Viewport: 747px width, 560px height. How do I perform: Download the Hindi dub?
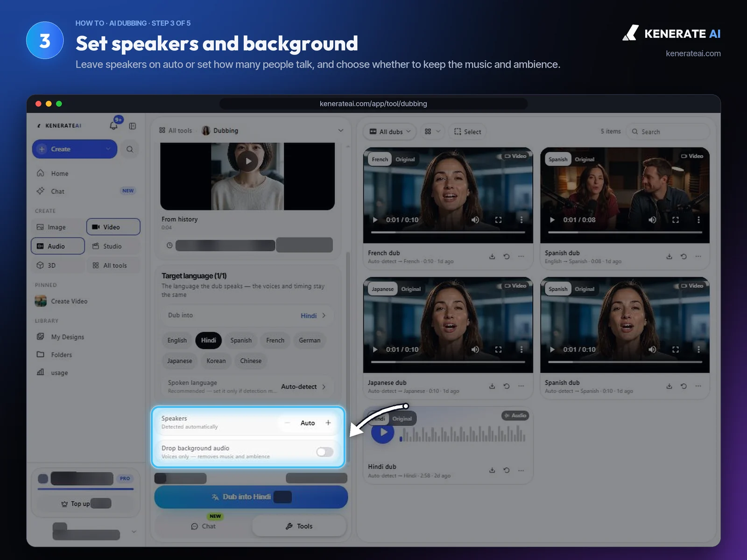tap(492, 470)
